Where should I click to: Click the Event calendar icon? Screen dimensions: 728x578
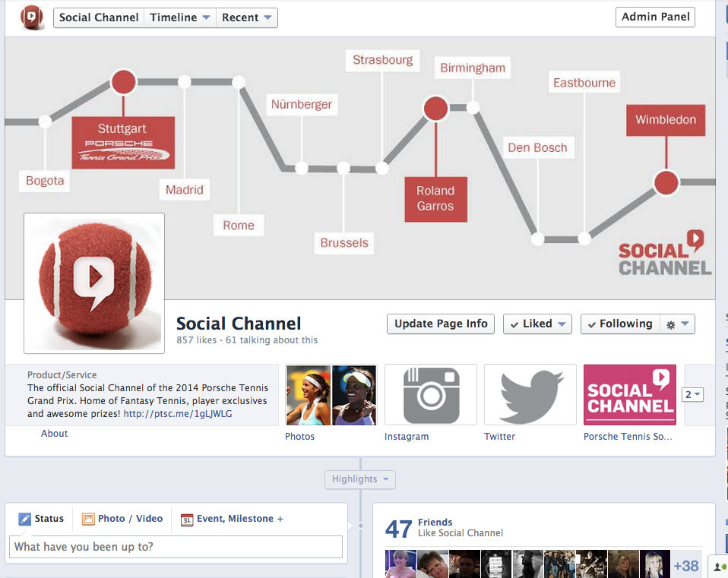pyautogui.click(x=187, y=520)
